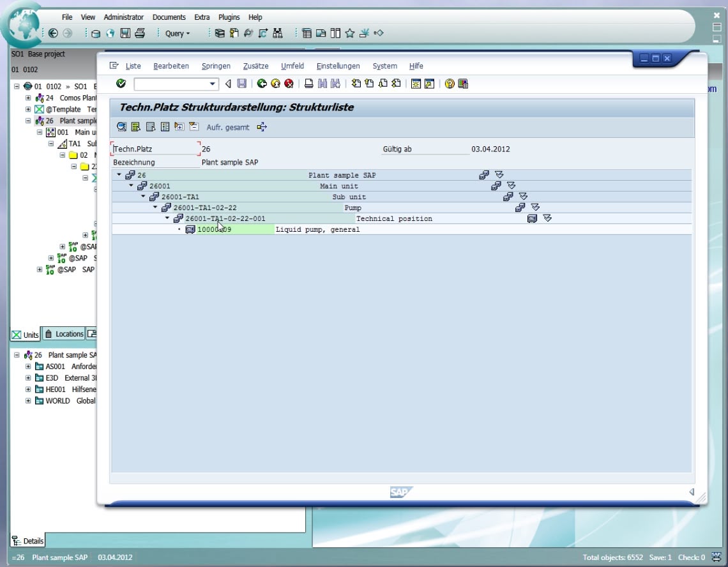The image size is (728, 567).
Task: Click the SAP Print icon
Action: (308, 84)
